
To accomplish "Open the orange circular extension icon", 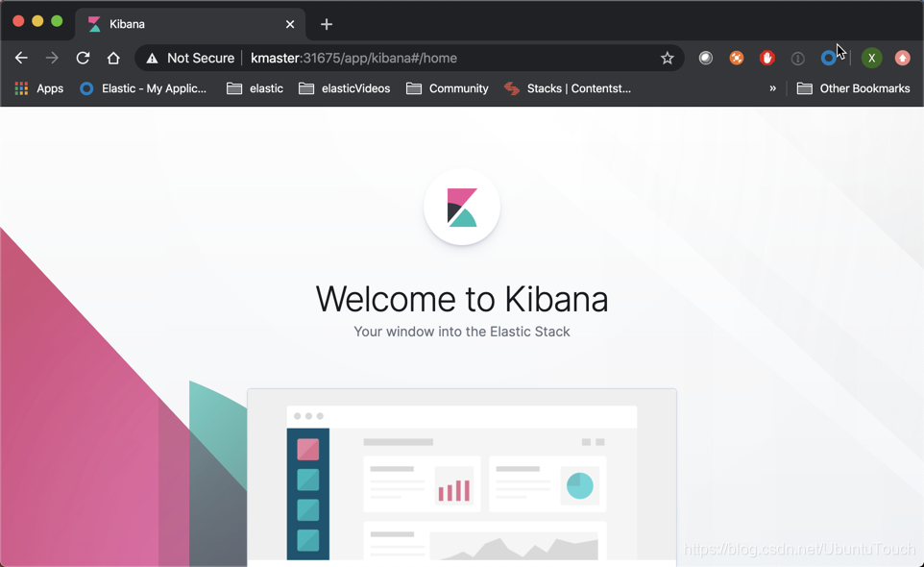I will [736, 58].
